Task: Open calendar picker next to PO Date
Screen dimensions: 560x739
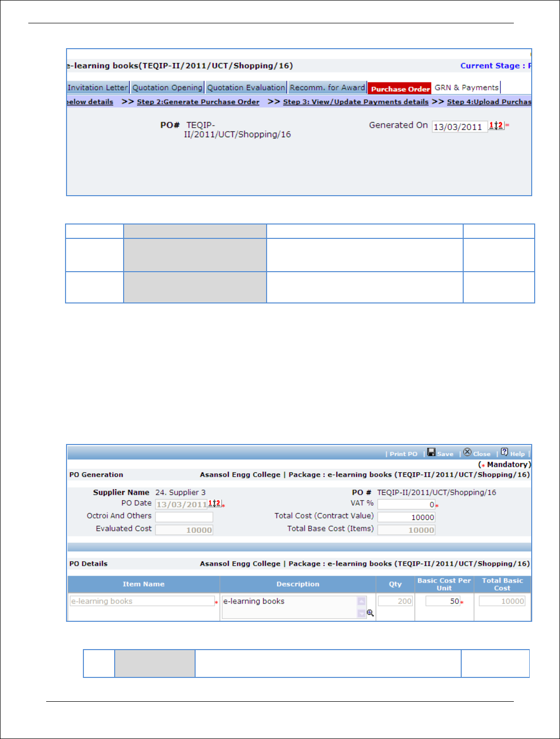Action: [214, 504]
